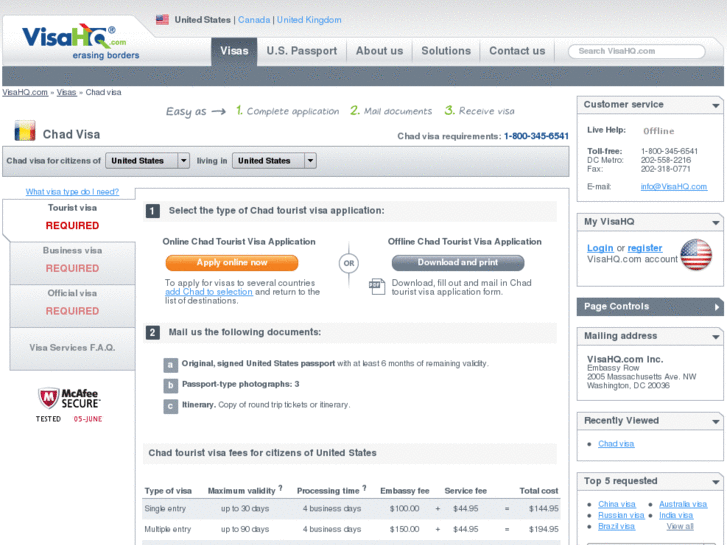Click the Visas breadcrumb link
This screenshot has height=545, width=727.
(66, 92)
